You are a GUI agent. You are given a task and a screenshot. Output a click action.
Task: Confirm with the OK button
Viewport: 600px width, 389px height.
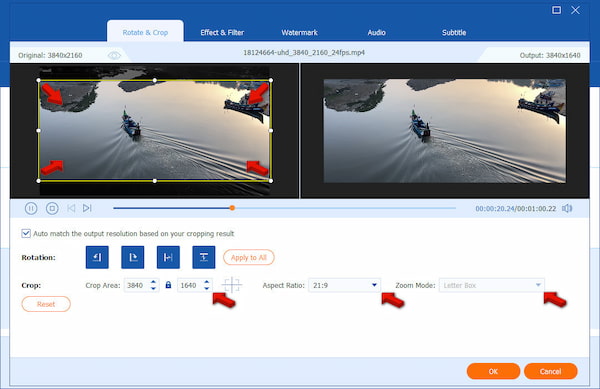(x=493, y=371)
